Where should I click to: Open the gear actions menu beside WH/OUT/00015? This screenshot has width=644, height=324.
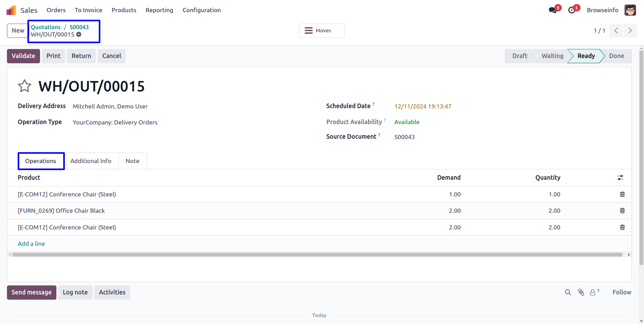coord(79,34)
